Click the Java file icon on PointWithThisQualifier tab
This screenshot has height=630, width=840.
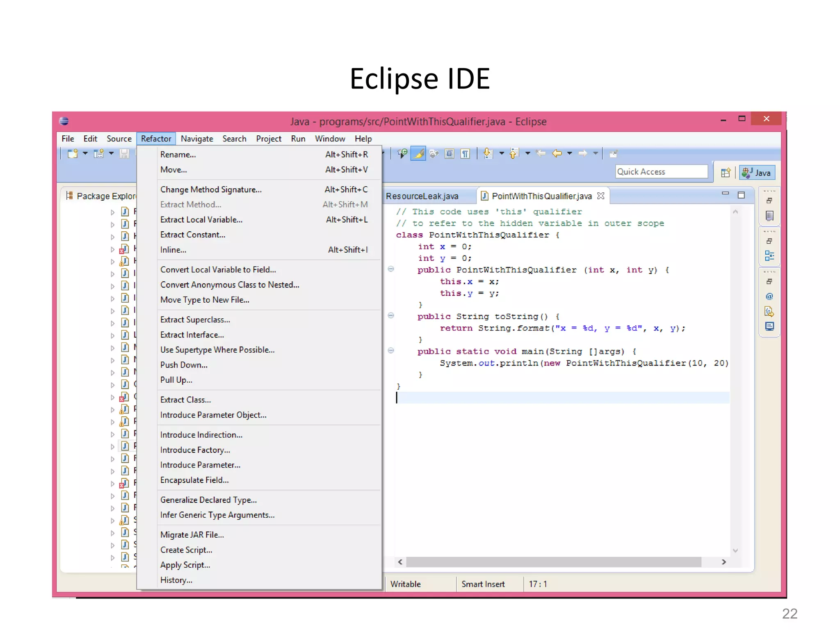tap(484, 196)
